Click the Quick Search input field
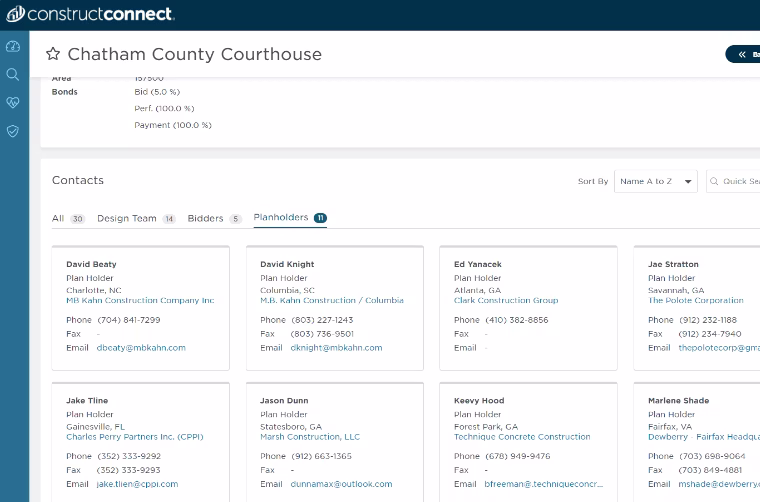This screenshot has width=760, height=502. click(733, 181)
